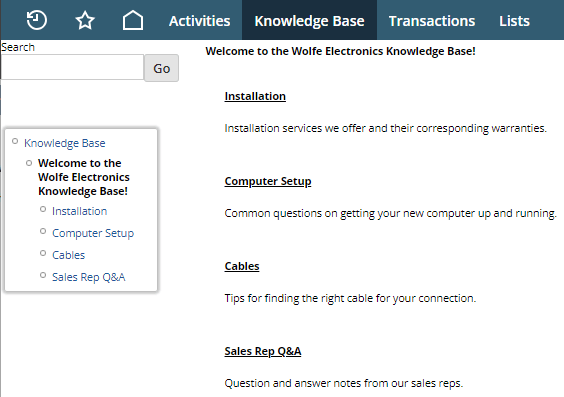The width and height of the screenshot is (564, 397).
Task: Select Knowledge Base root in tree
Action: 65,143
